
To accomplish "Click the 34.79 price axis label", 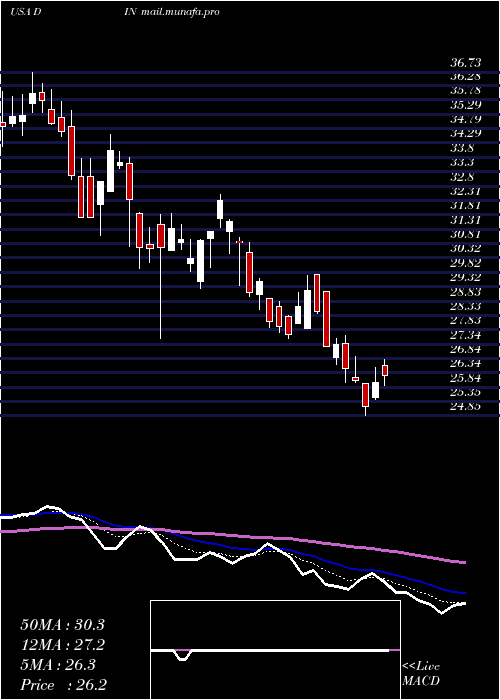I will coord(465,119).
